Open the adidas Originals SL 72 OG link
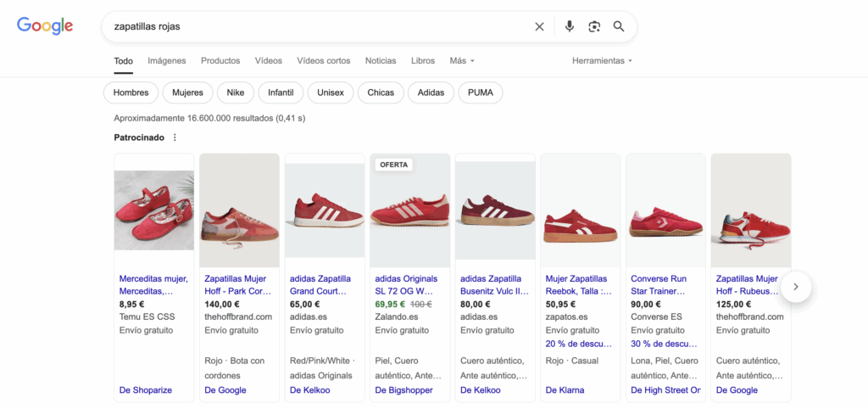Screen dimensions: 868x409 [x=406, y=285]
